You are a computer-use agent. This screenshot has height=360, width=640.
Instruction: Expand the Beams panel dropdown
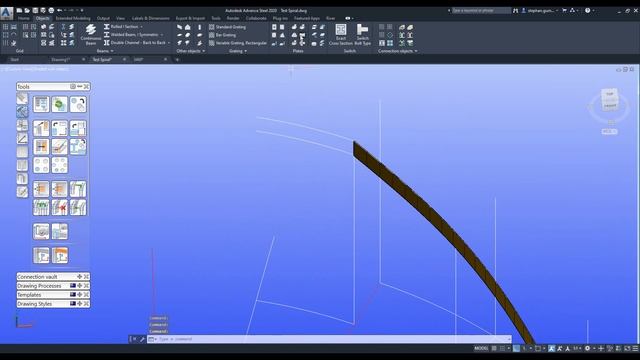[105, 51]
